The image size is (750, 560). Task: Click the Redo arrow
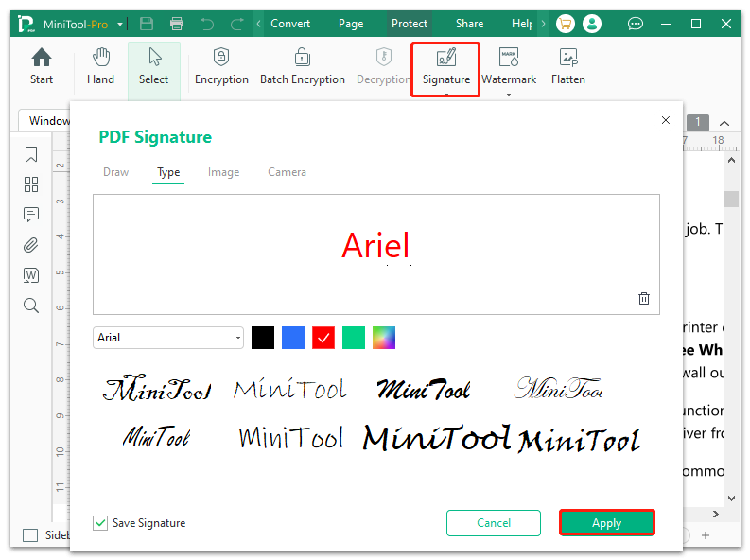(x=237, y=24)
